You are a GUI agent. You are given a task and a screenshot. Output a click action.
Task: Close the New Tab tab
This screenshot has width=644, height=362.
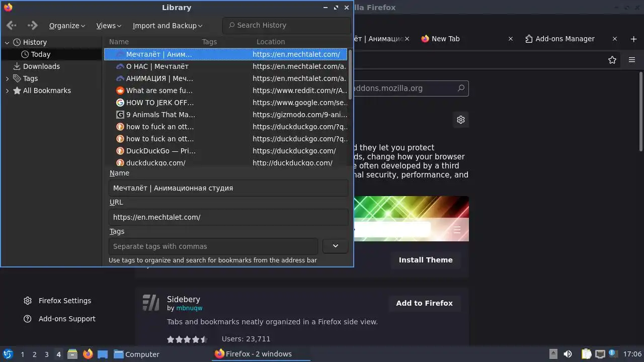pos(510,39)
